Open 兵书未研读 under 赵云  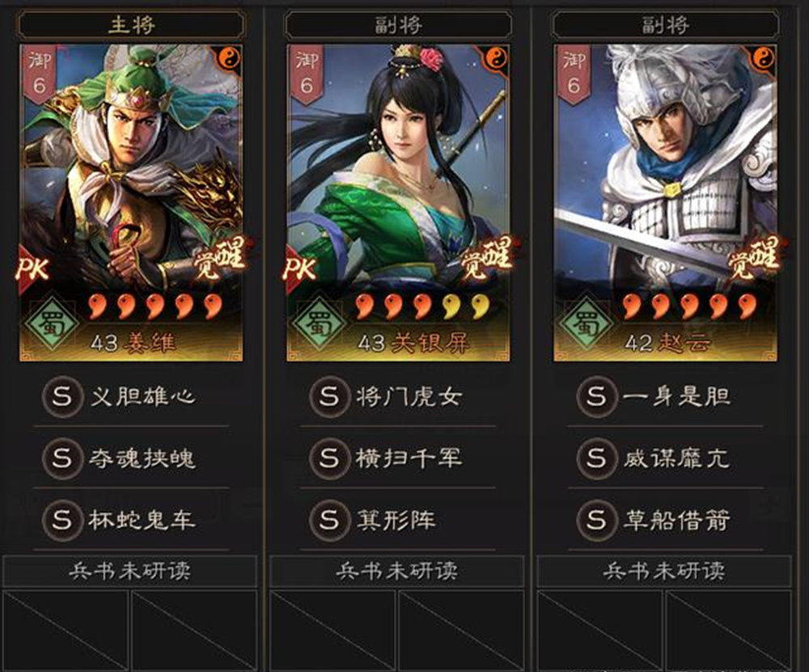pos(664,571)
